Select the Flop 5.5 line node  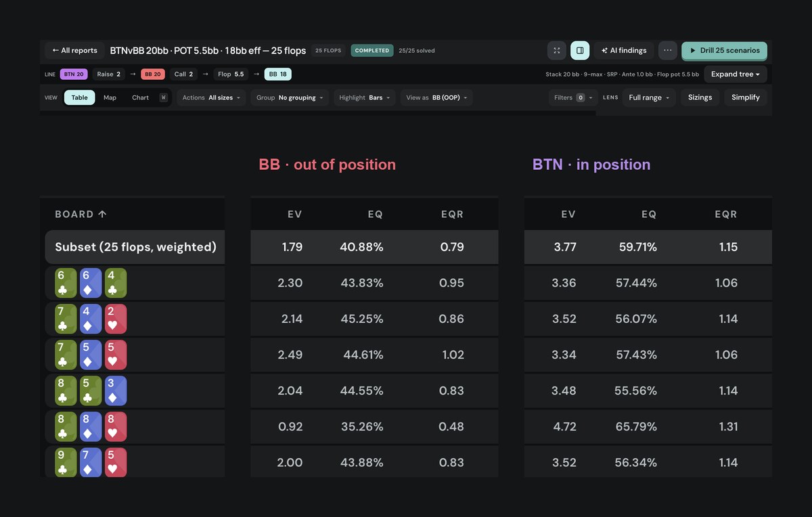(x=231, y=74)
